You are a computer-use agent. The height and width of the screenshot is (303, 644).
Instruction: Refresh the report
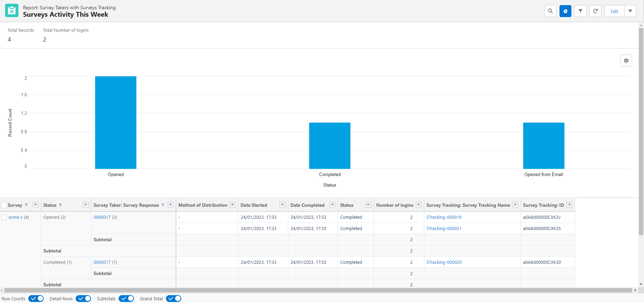coord(595,11)
